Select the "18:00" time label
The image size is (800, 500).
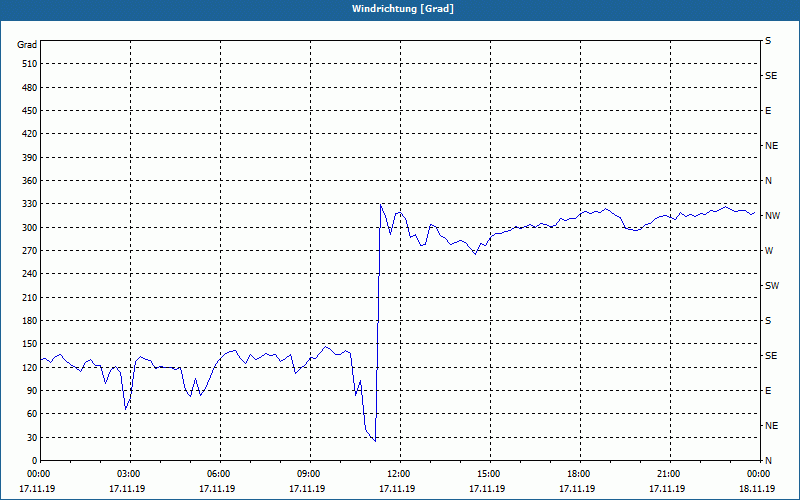(579, 474)
